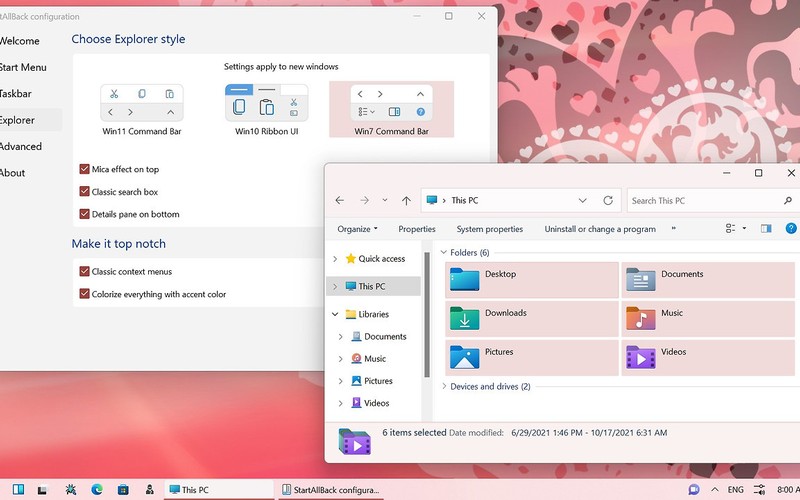Expand Devices and drives (2) group
800x500 pixels.
pos(444,386)
